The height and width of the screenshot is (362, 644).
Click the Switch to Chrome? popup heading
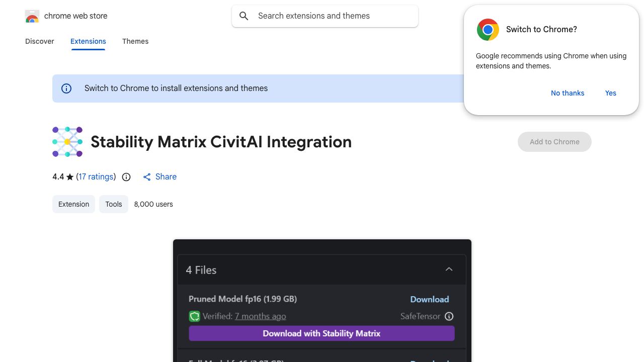(541, 30)
